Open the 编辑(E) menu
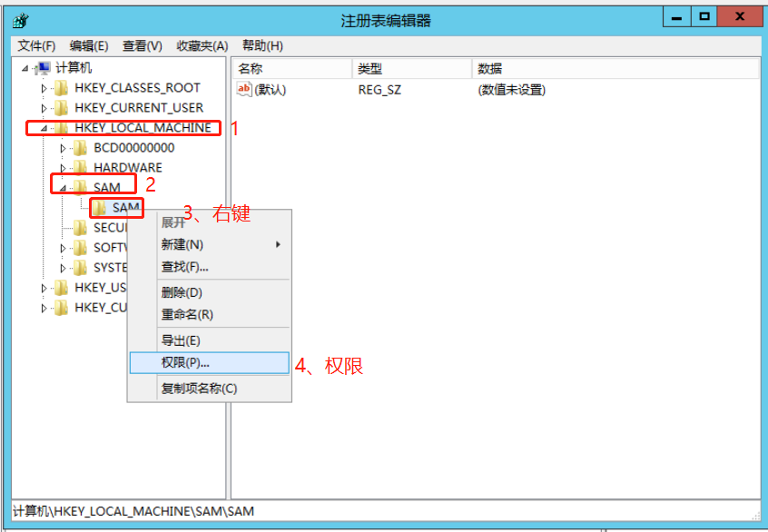Image resolution: width=768 pixels, height=532 pixels. (89, 45)
